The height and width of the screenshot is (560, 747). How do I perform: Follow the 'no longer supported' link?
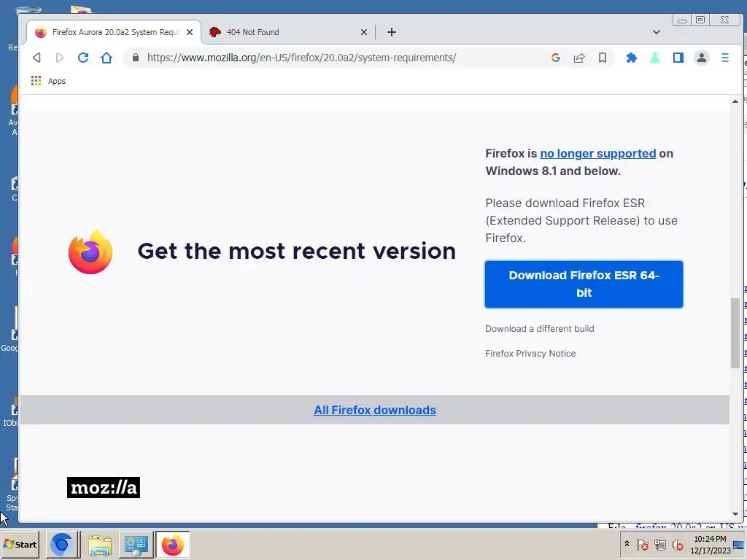[598, 153]
